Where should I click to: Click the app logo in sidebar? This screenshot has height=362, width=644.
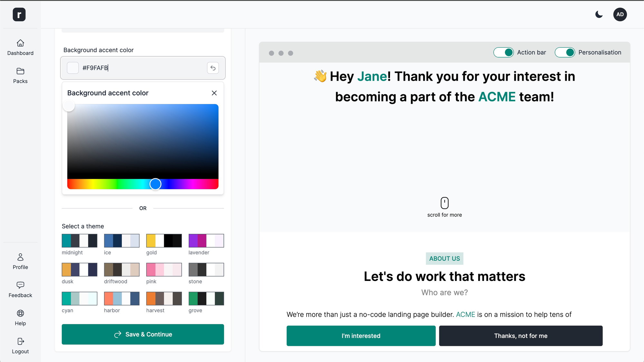(19, 14)
